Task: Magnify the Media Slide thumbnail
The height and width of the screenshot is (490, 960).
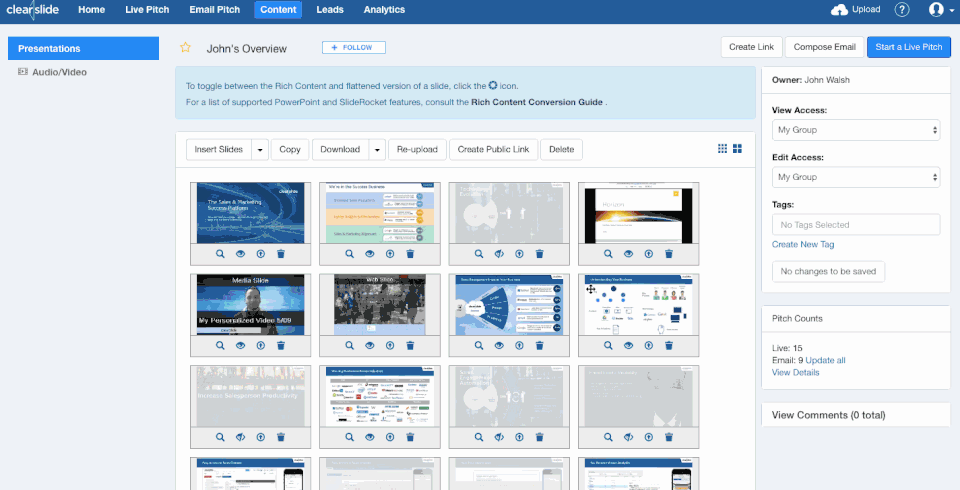Action: point(220,345)
